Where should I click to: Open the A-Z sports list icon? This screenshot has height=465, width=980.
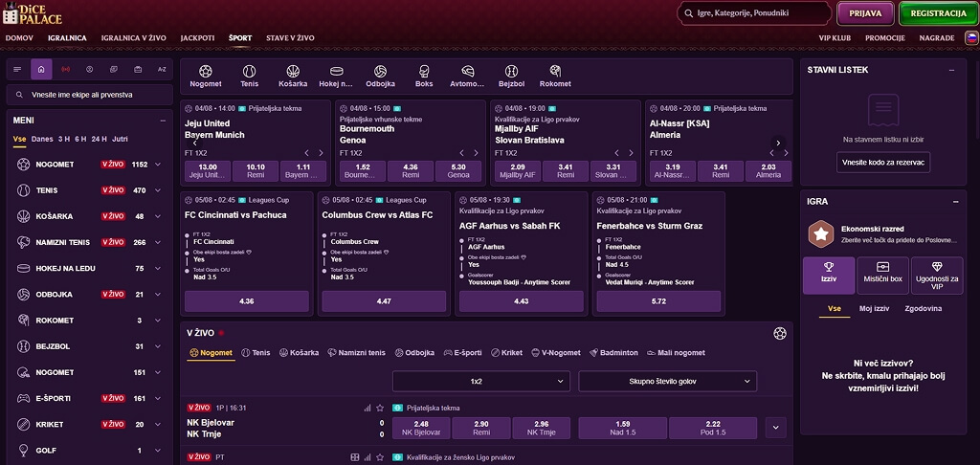(162, 70)
